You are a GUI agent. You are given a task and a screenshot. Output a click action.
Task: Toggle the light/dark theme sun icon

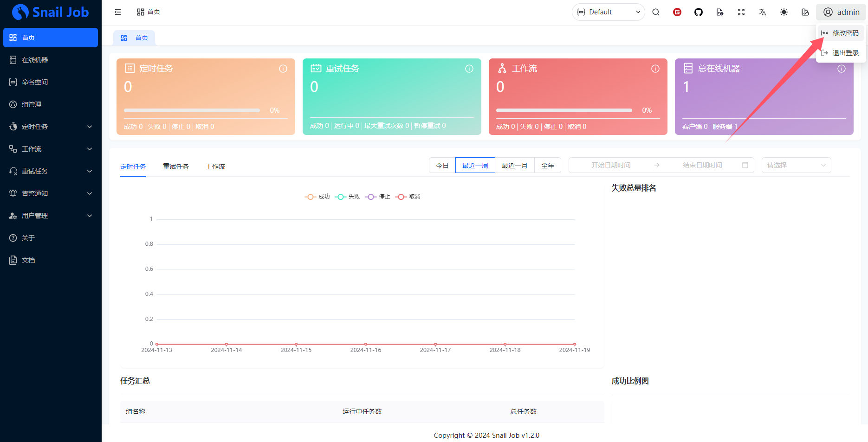[x=784, y=12]
